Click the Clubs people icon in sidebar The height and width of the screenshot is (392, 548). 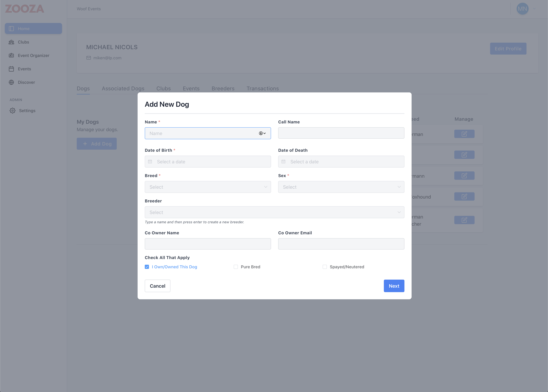(11, 42)
